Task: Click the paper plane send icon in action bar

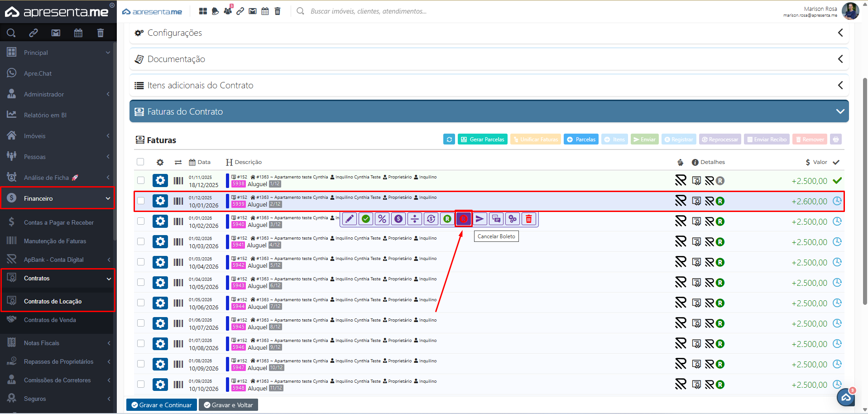Action: point(480,219)
